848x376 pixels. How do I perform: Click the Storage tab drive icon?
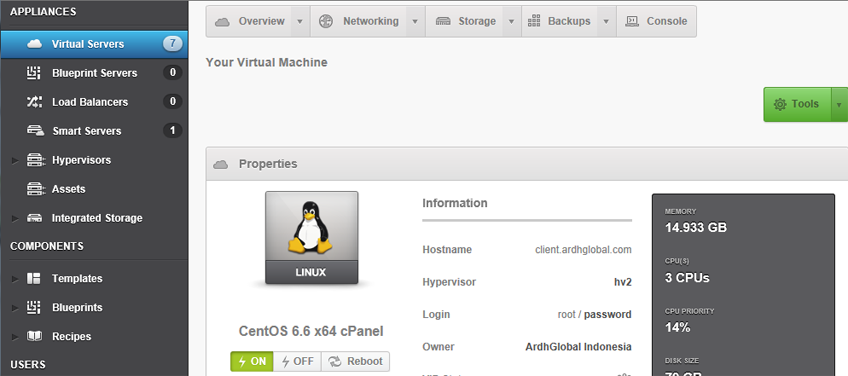coord(443,22)
